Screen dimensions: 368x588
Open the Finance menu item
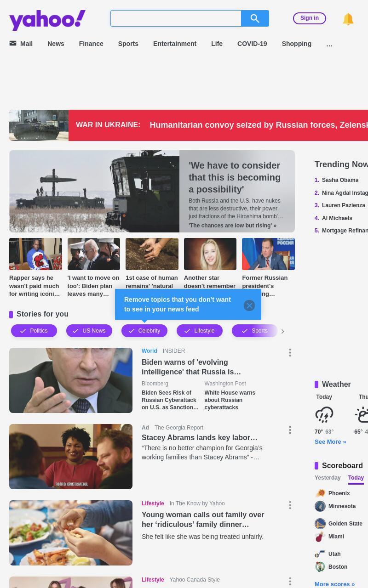pyautogui.click(x=91, y=44)
